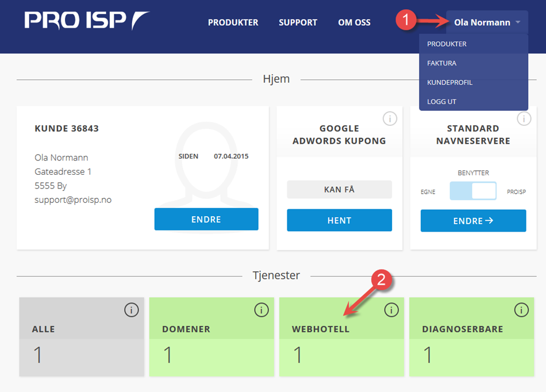The image size is (546, 392).
Task: Click the customer avatar silhouette
Action: pyautogui.click(x=206, y=164)
